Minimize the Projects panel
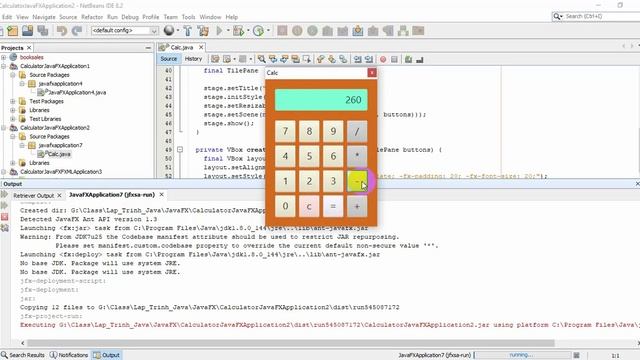Viewport: 640px width, 360px height. [x=148, y=48]
